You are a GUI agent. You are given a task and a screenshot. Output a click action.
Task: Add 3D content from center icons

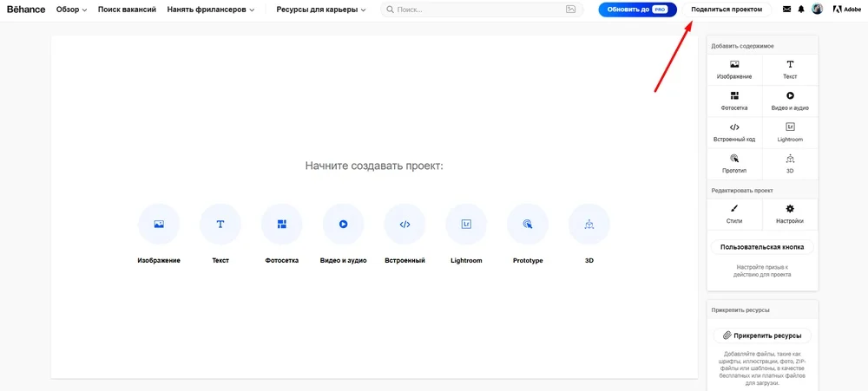(589, 225)
